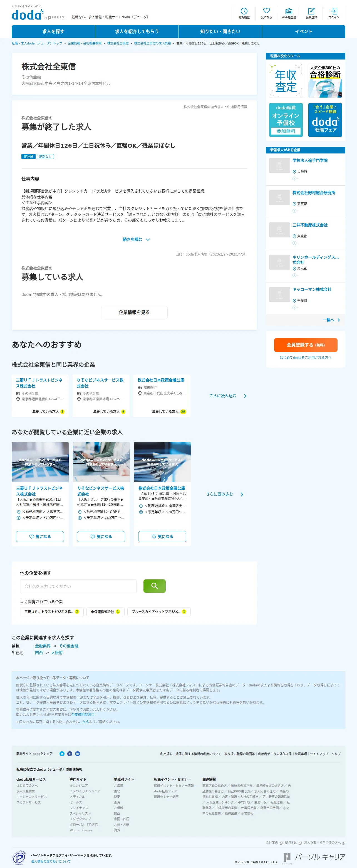Click 三菱UFJトラストビジネス job card photo
357x868 pixels.
pyautogui.click(x=40, y=462)
